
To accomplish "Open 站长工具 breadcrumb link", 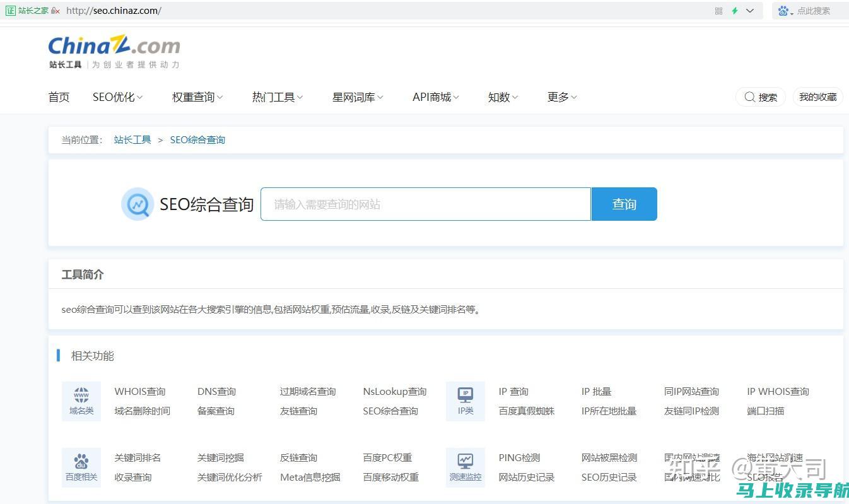I will point(132,140).
